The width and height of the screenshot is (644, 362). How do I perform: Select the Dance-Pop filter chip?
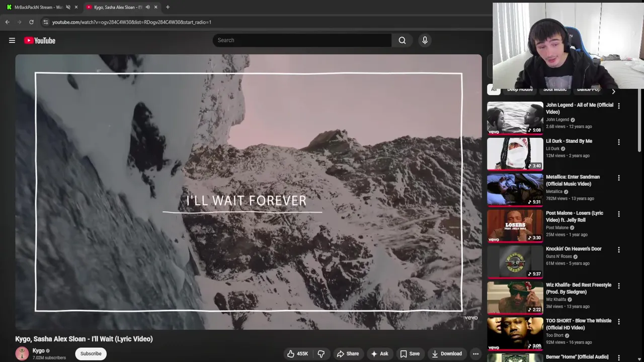click(588, 89)
